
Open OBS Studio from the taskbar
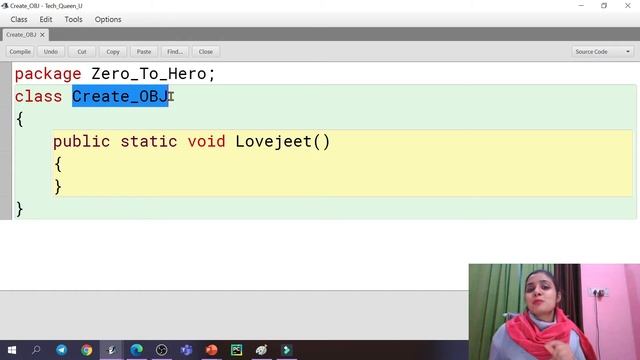pyautogui.click(x=162, y=350)
